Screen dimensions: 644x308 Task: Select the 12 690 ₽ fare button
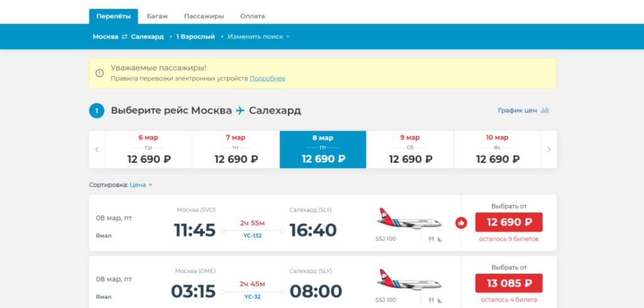(508, 223)
